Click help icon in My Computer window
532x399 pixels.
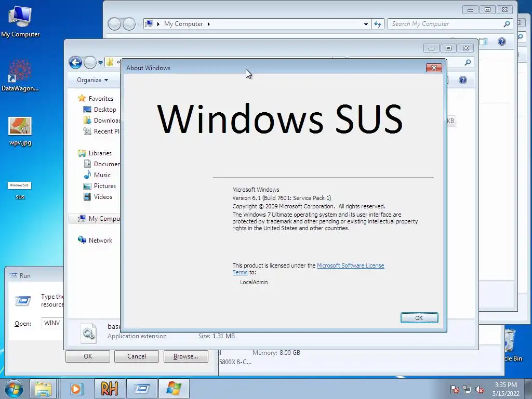coord(502,42)
